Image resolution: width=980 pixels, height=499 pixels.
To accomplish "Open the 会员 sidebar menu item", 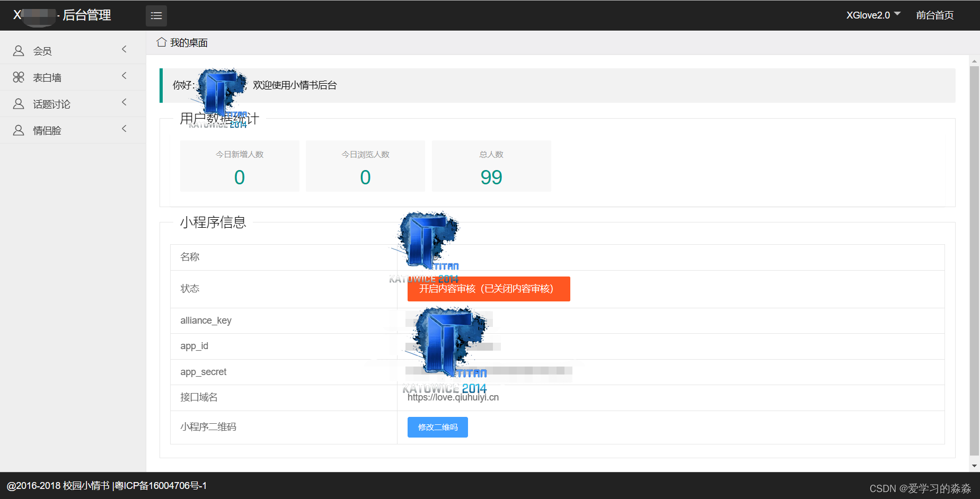I will coord(73,51).
